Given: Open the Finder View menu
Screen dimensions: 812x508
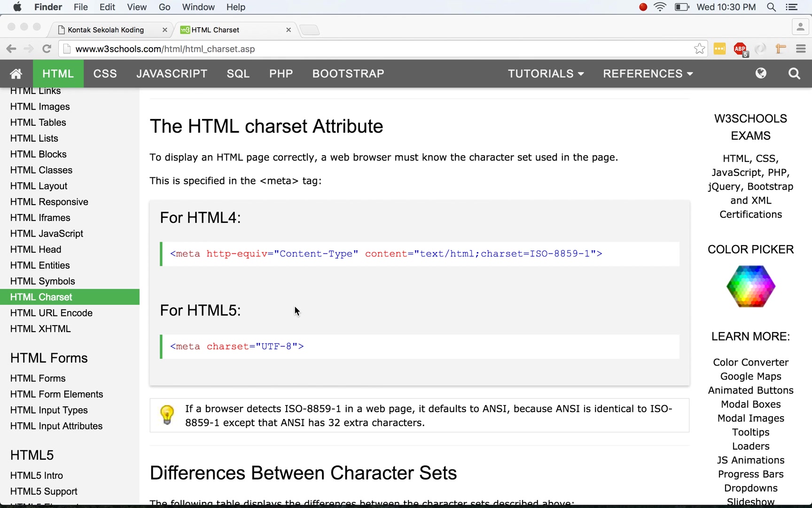Looking at the screenshot, I should (137, 7).
